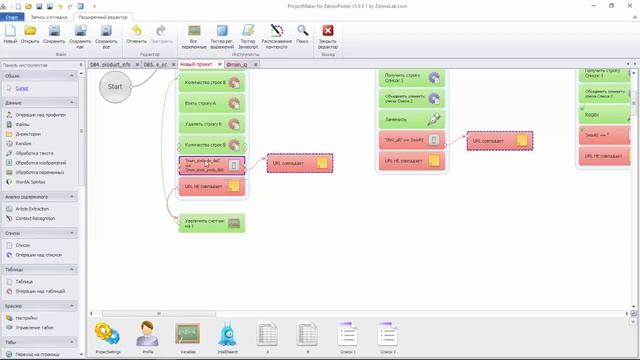Click the Операции над списком (list operations) item
The width and height of the screenshot is (640, 360).
[38, 255]
